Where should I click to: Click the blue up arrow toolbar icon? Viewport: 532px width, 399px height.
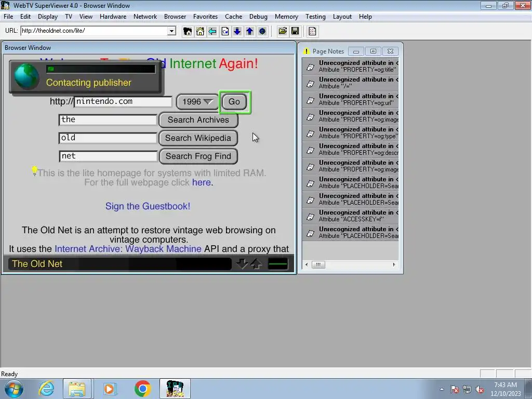(250, 32)
